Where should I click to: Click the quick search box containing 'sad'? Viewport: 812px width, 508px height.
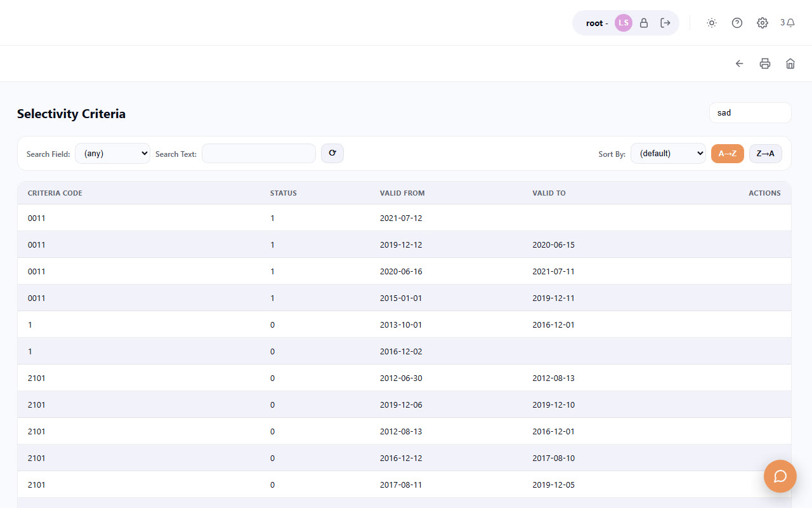[750, 112]
